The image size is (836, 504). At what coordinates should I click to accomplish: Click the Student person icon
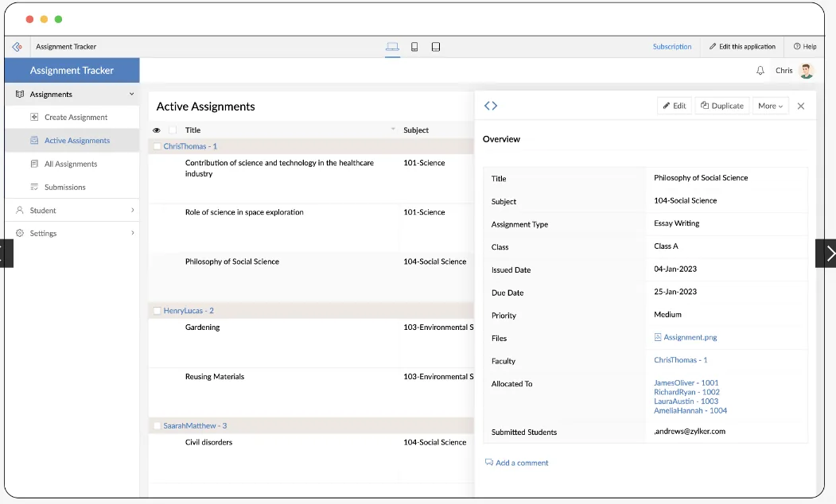coord(20,211)
